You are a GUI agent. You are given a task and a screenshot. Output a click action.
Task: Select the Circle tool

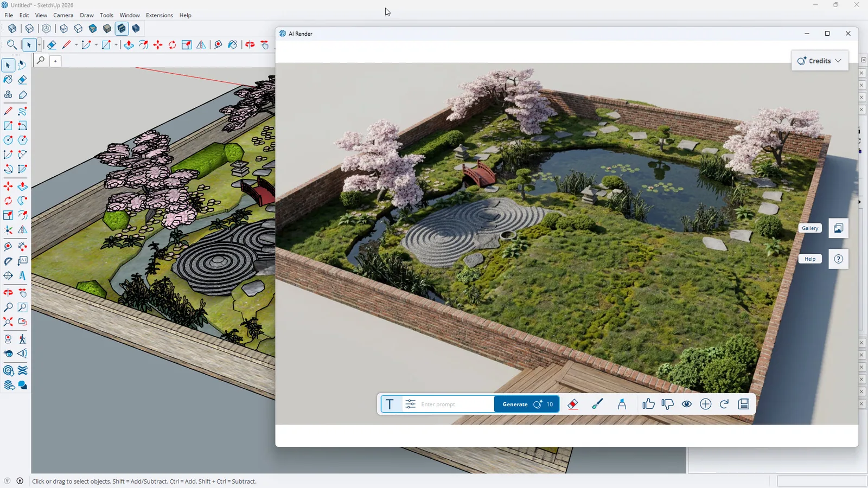(8, 140)
